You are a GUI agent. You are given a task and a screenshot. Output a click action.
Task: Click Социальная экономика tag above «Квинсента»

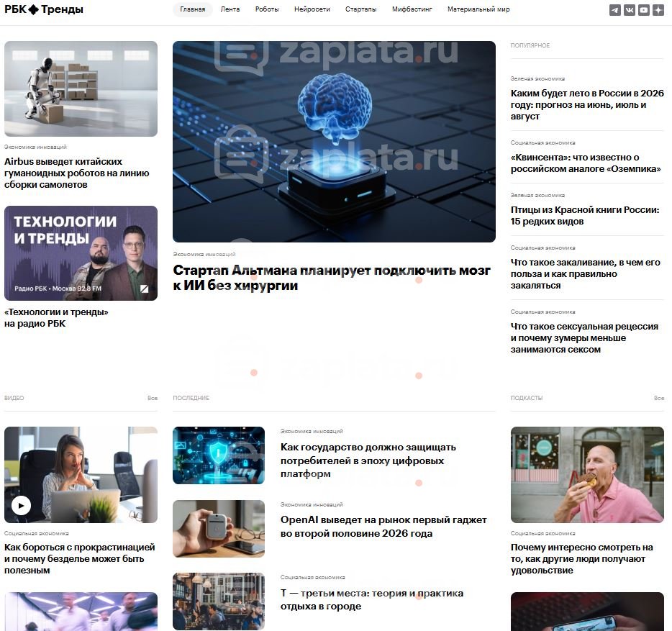tap(542, 142)
